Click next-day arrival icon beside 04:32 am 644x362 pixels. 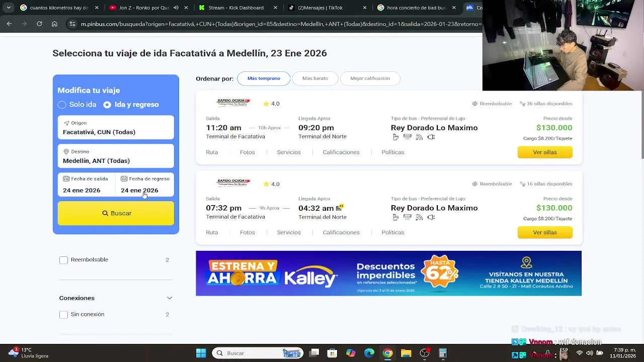tap(340, 208)
